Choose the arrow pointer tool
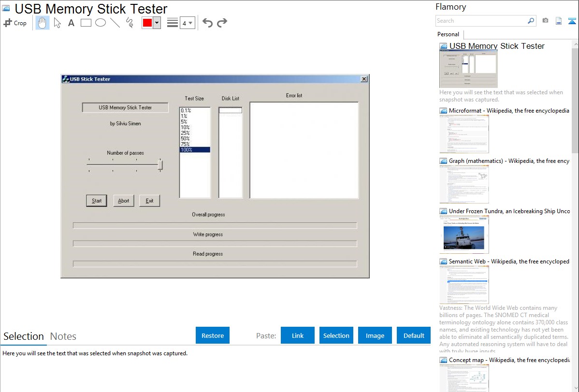Screen dimensions: 579x392 pyautogui.click(x=57, y=23)
